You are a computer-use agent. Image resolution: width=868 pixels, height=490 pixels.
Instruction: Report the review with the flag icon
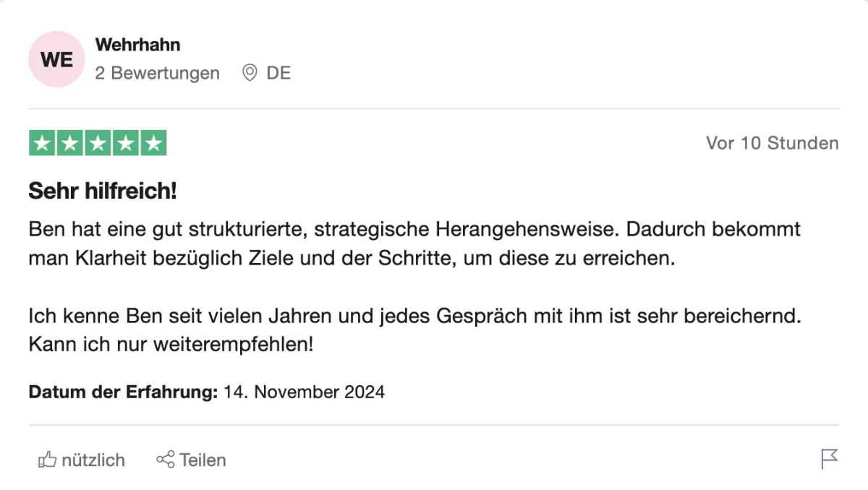point(830,459)
